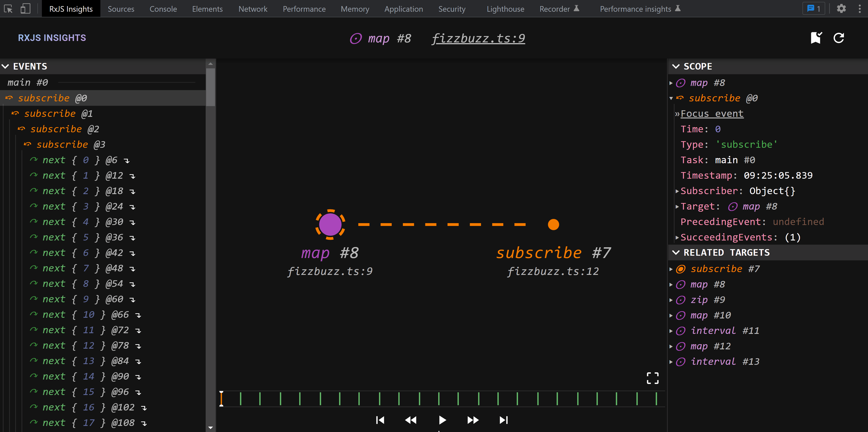Activate inspect element picker icon
This screenshot has width=868, height=432.
click(x=8, y=9)
